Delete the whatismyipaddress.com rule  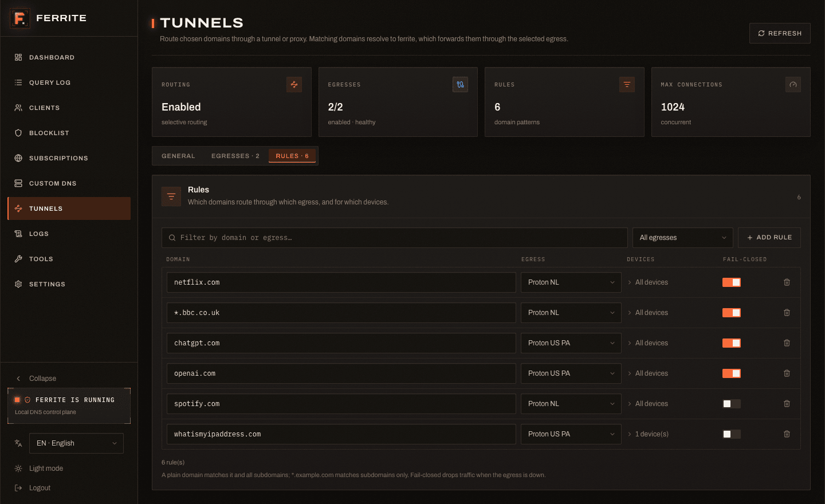point(787,434)
